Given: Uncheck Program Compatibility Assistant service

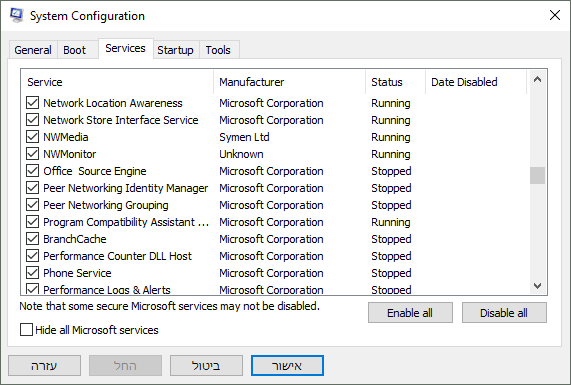Looking at the screenshot, I should 32,222.
